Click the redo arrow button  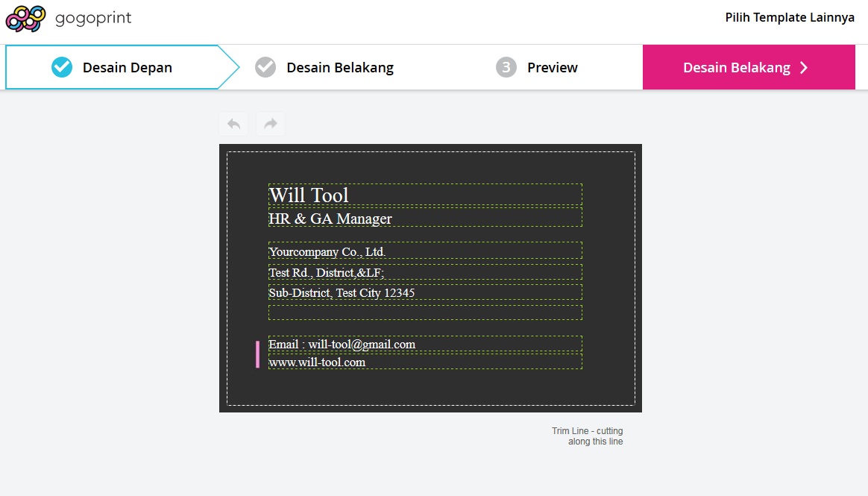pyautogui.click(x=270, y=124)
